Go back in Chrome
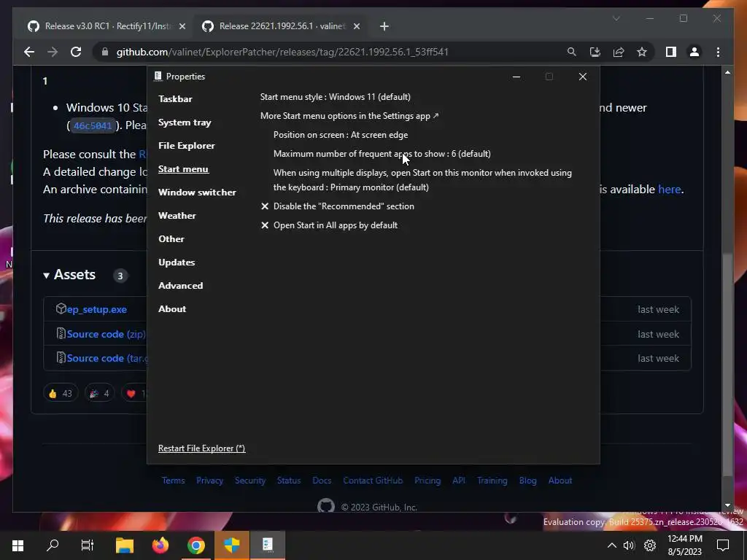Viewport: 747px width, 560px height. pos(29,52)
